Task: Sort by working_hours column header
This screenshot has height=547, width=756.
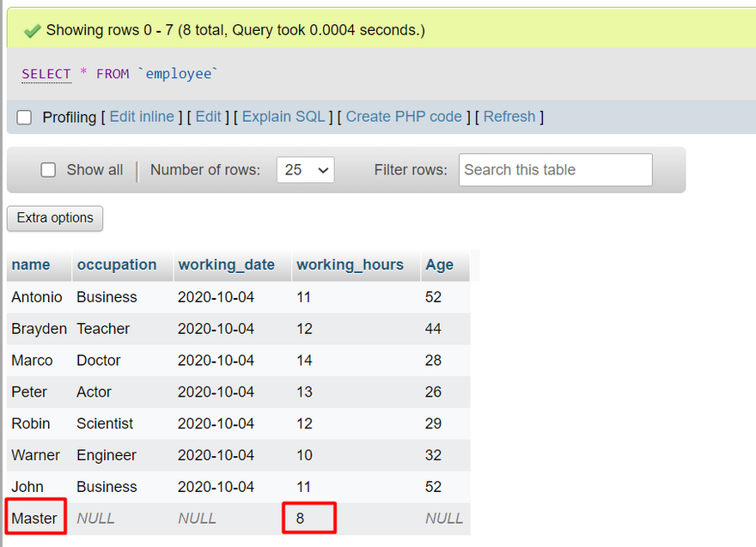Action: 350,264
